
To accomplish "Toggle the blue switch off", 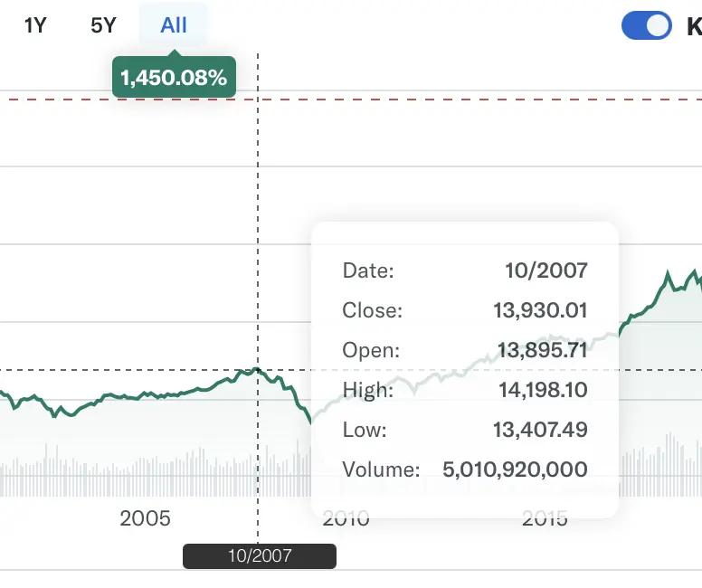I will click(646, 25).
